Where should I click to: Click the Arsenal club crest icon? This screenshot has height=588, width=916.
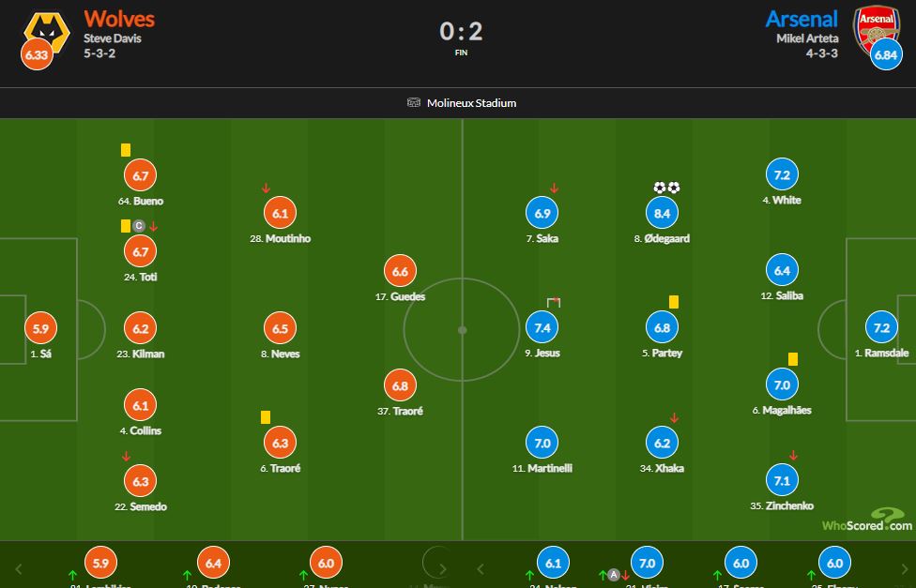[871, 28]
